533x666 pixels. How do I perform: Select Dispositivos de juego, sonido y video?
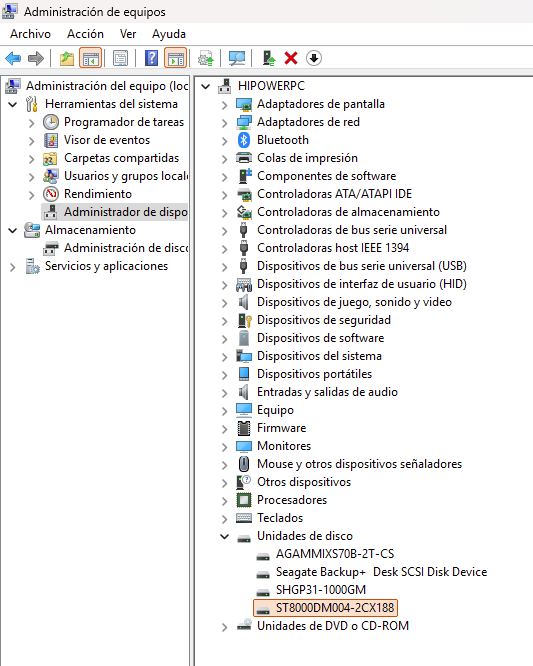pyautogui.click(x=354, y=302)
